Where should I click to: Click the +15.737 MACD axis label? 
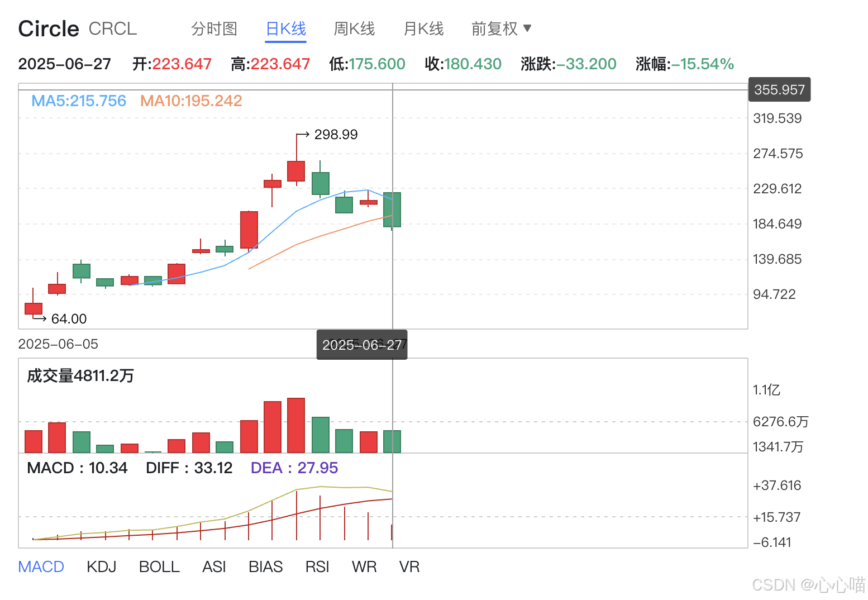777,517
